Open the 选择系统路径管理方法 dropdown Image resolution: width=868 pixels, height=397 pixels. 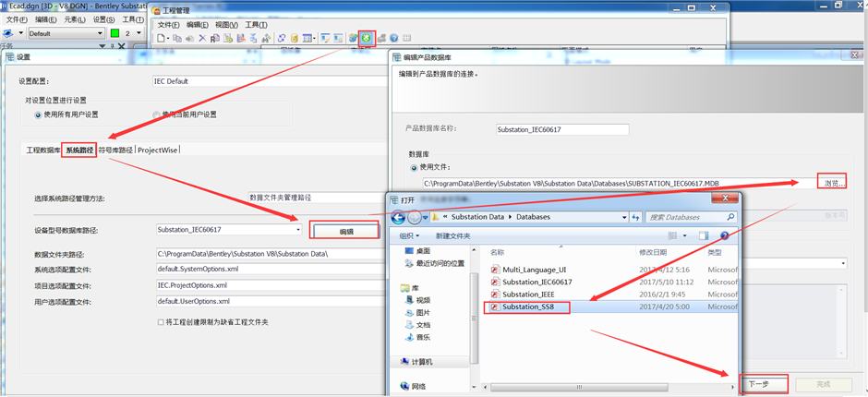(318, 198)
